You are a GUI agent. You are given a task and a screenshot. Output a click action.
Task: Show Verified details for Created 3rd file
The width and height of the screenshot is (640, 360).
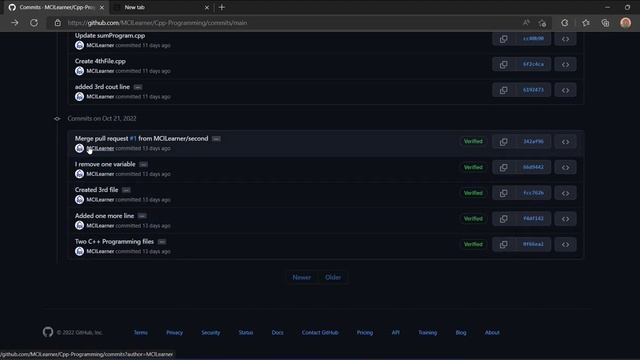(473, 193)
